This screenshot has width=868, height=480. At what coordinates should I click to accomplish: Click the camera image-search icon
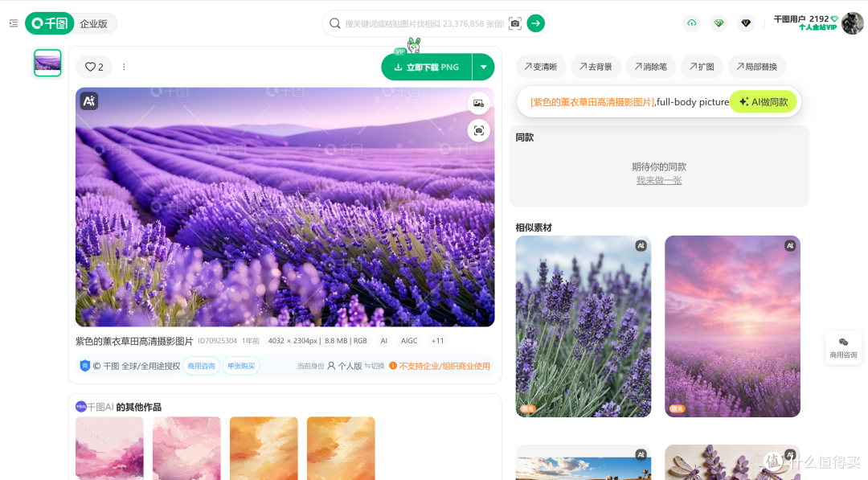pos(515,23)
